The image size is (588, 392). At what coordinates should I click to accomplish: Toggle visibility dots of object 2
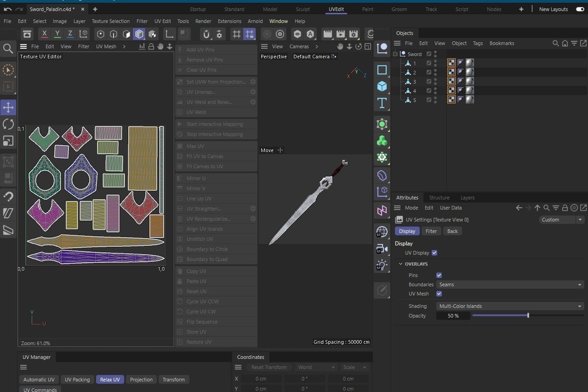[x=436, y=73]
